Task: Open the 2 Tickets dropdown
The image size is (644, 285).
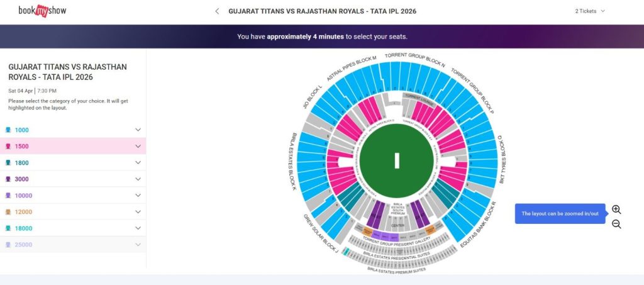Action: pyautogui.click(x=590, y=11)
